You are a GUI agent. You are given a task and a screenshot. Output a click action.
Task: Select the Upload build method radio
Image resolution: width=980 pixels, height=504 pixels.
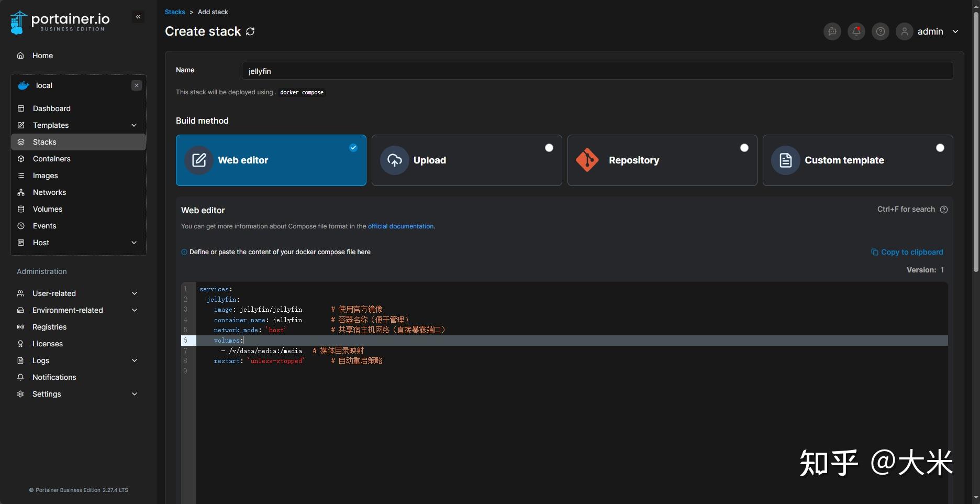point(549,148)
